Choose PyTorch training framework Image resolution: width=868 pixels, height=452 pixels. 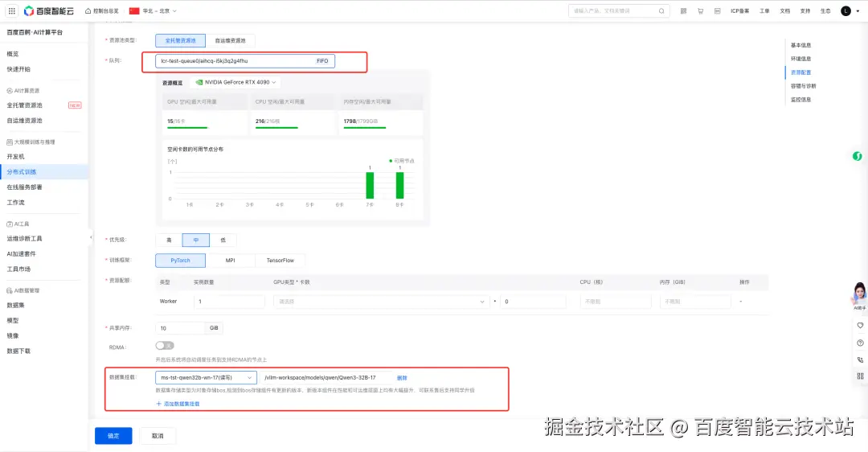pos(181,261)
